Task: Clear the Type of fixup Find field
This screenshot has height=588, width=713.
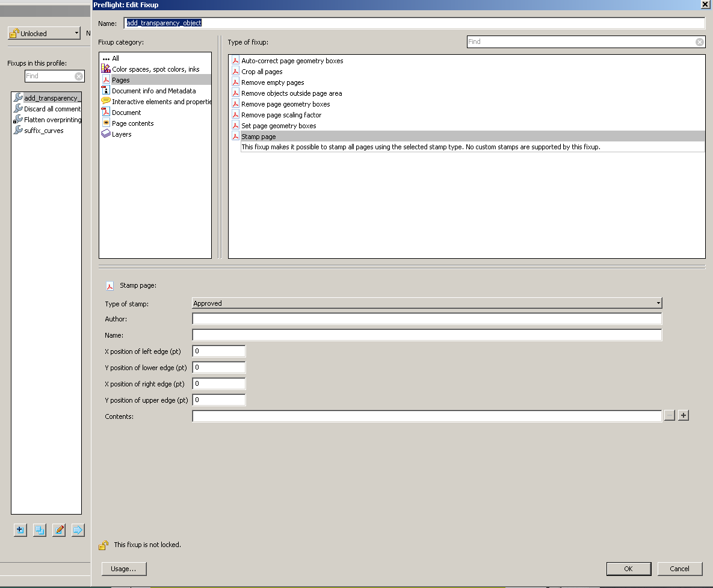Action: [699, 42]
